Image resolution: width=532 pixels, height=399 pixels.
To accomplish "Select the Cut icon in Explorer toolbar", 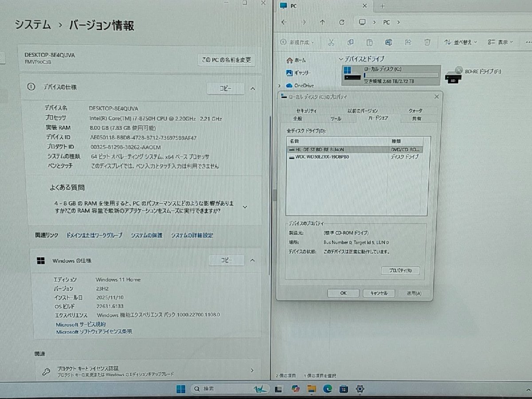I will (x=332, y=42).
